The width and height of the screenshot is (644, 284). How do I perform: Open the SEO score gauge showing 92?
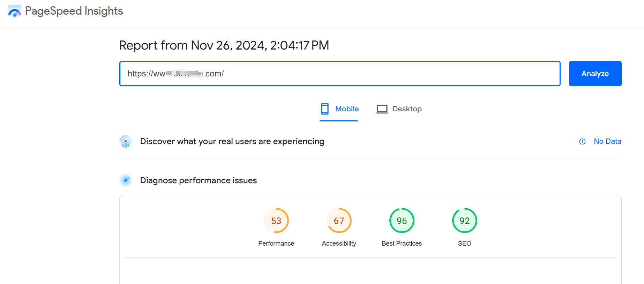pos(464,221)
